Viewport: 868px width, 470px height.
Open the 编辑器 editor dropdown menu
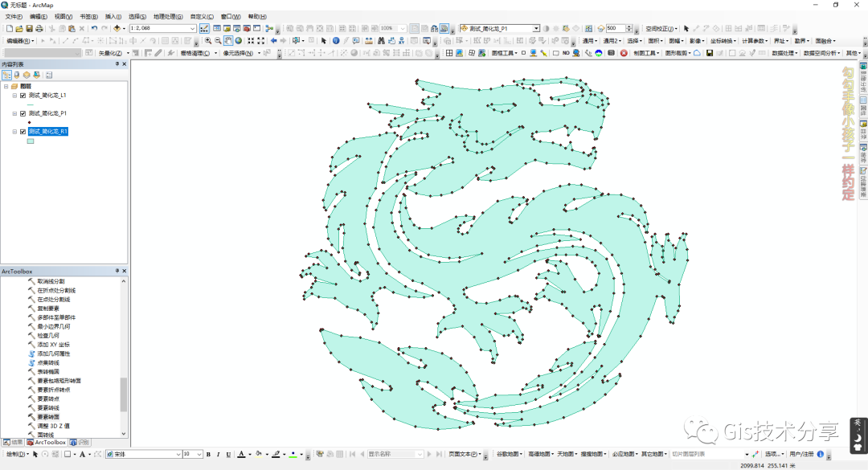click(19, 40)
